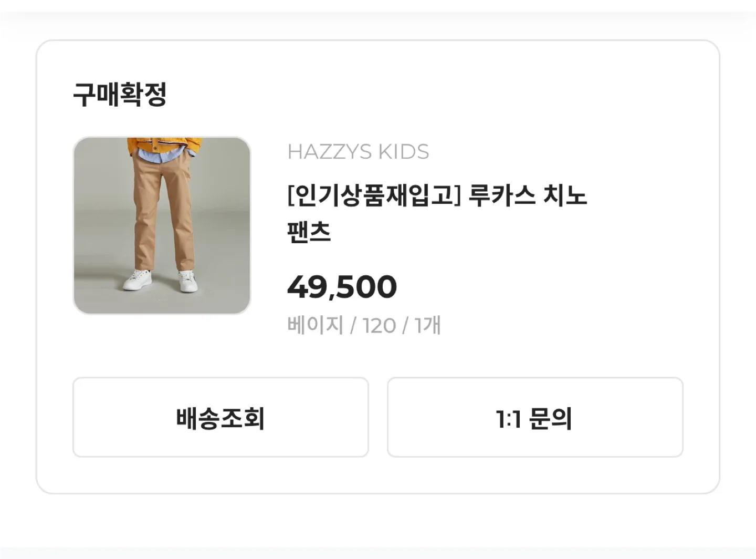Click the 1개 quantity text
This screenshot has width=756, height=559.
coord(427,325)
